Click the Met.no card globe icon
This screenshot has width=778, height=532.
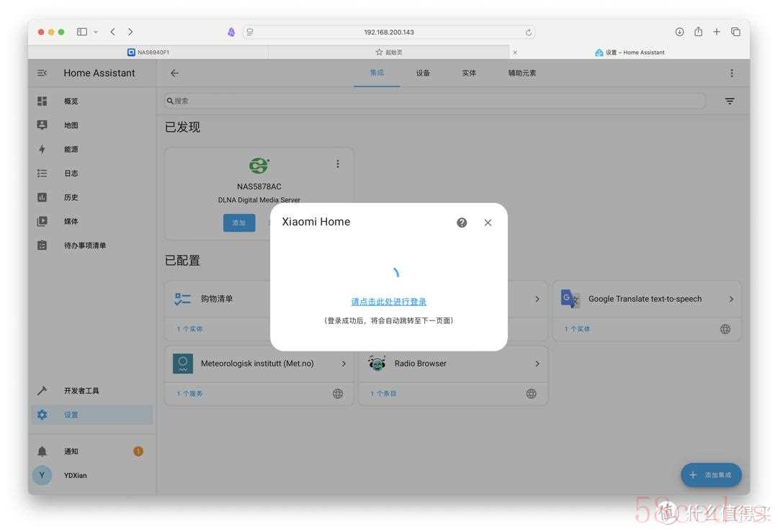click(337, 394)
